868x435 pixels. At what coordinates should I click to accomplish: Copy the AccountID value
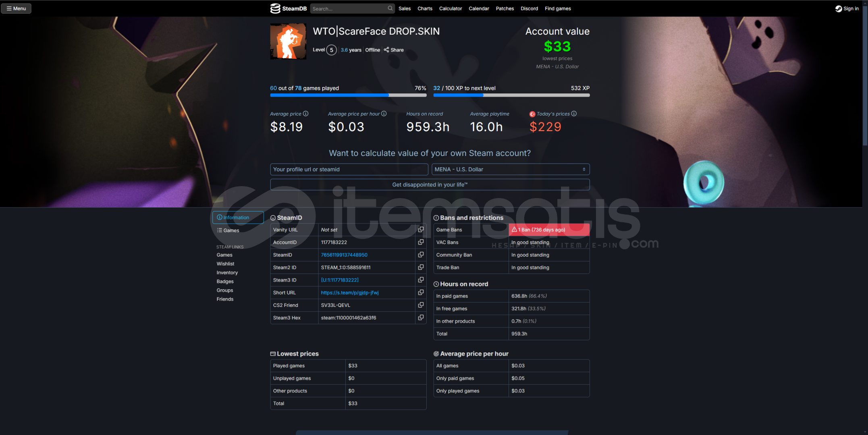coord(421,242)
